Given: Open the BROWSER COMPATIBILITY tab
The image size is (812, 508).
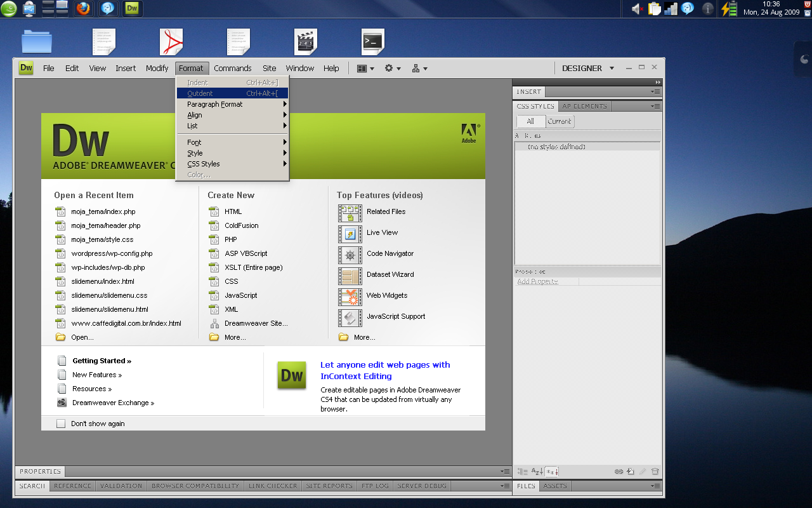Looking at the screenshot, I should (x=195, y=486).
